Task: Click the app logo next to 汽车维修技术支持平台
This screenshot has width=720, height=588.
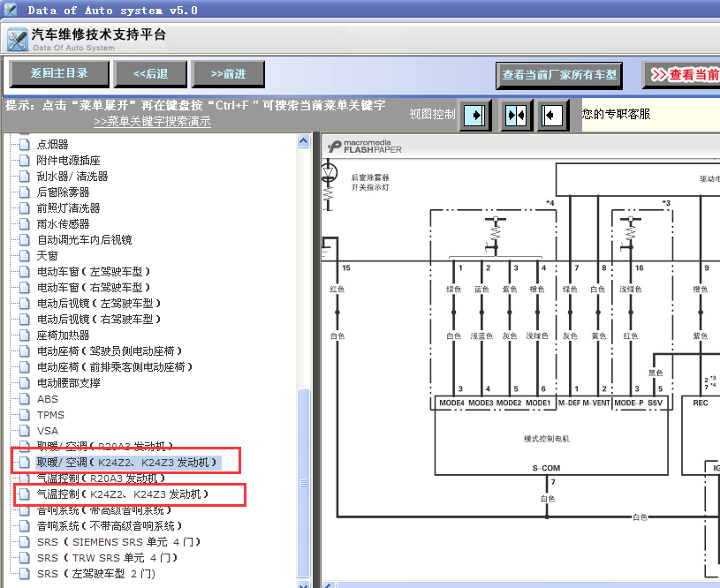Action: (x=17, y=40)
